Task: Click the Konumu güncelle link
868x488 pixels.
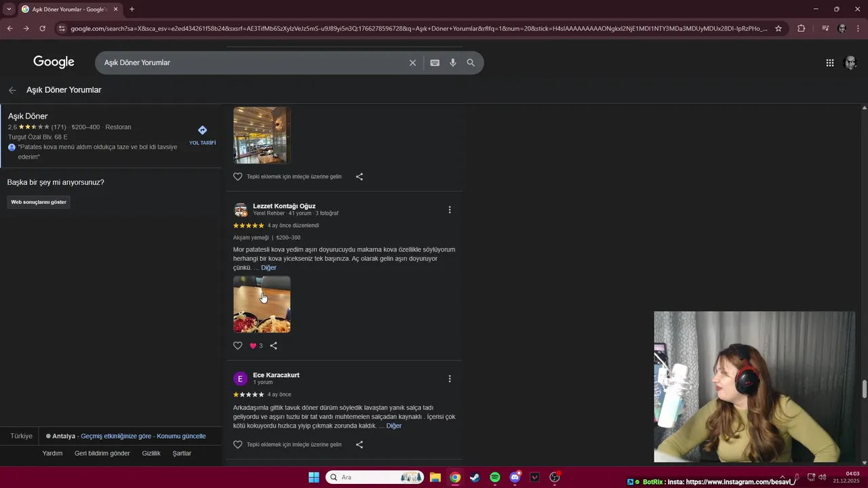Action: click(x=181, y=436)
